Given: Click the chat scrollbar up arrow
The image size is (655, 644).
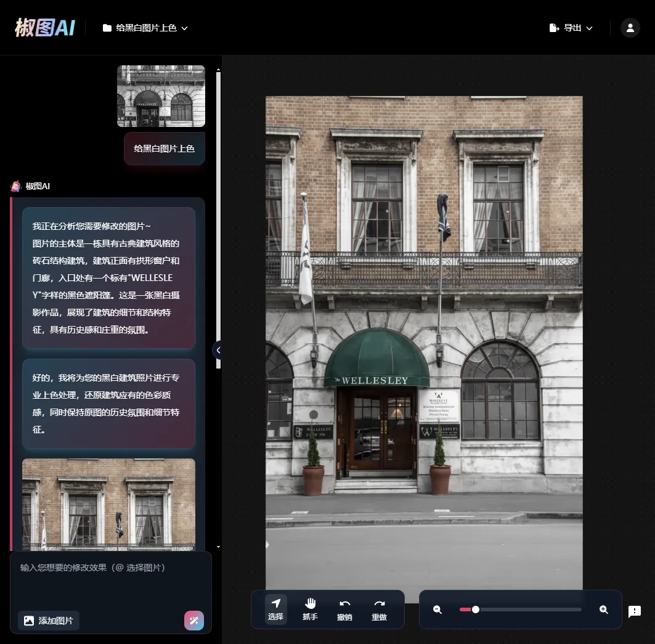Looking at the screenshot, I should 218,70.
